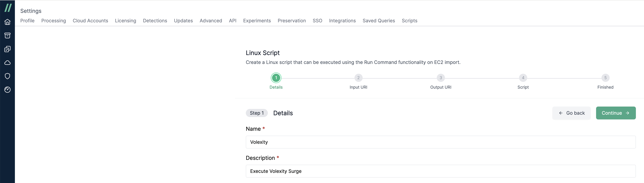Screen dimensions: 644x183
Task: Open the gauge dashboard sidebar icon
Action: 7,90
